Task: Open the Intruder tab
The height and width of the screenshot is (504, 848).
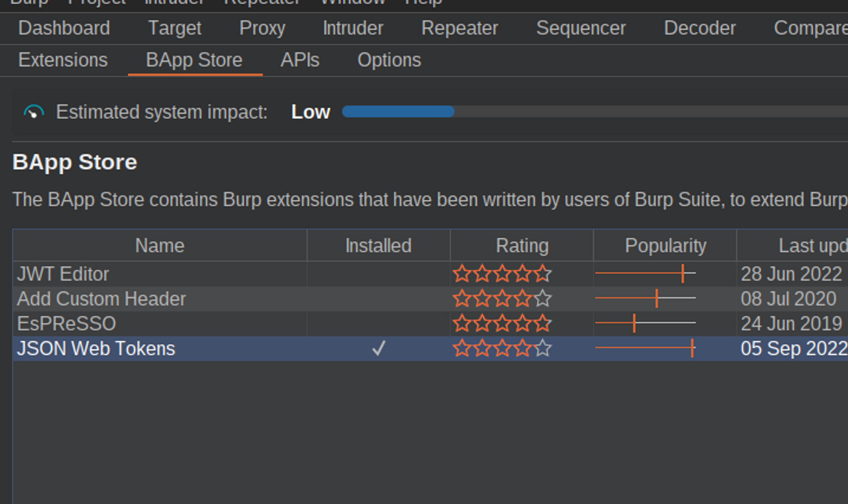Action: tap(353, 28)
